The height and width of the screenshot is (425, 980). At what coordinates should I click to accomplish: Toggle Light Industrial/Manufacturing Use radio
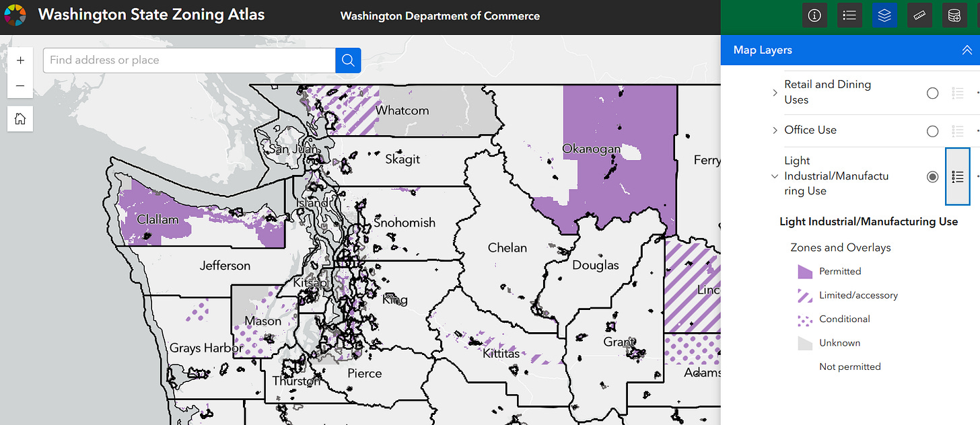point(932,177)
